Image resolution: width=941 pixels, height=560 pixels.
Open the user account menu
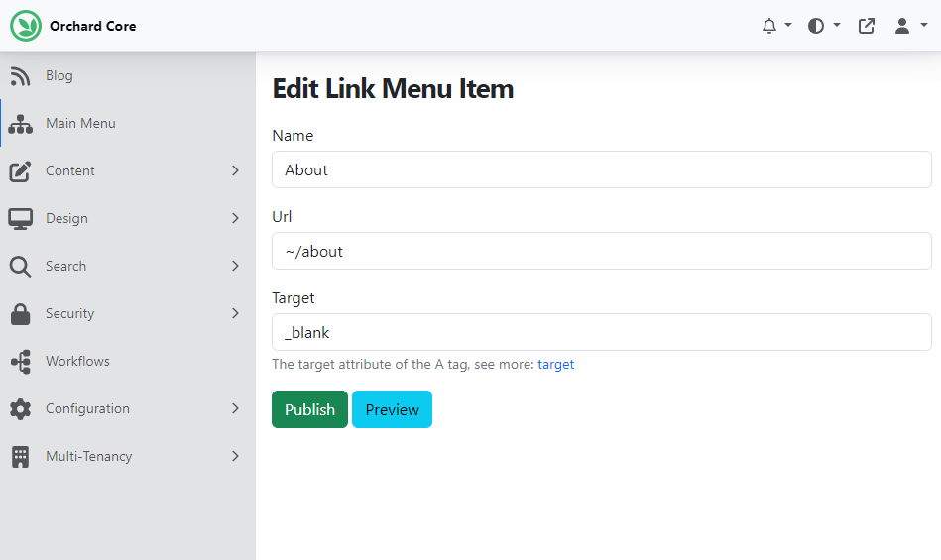[902, 26]
